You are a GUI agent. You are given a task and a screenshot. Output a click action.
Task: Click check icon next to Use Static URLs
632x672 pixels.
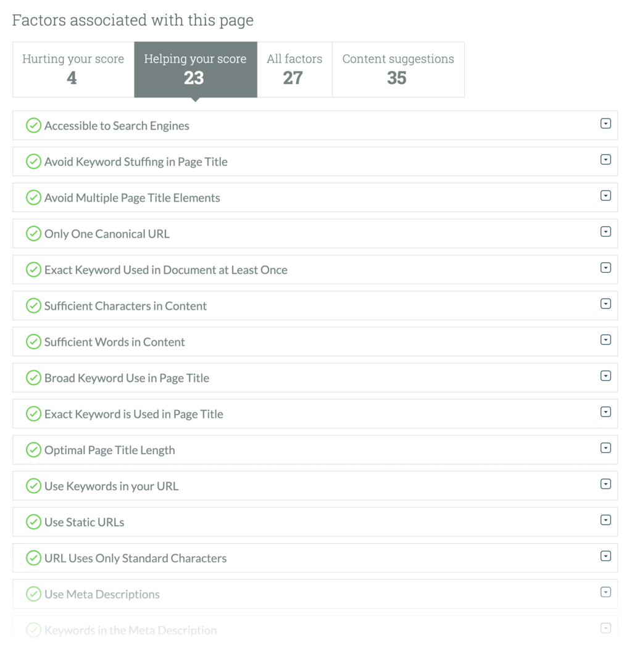coord(33,522)
